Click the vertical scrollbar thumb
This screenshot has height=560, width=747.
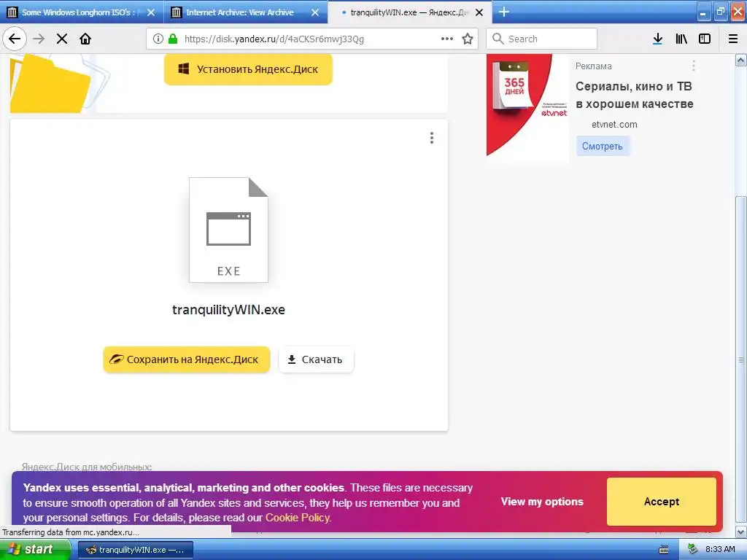pos(740,359)
